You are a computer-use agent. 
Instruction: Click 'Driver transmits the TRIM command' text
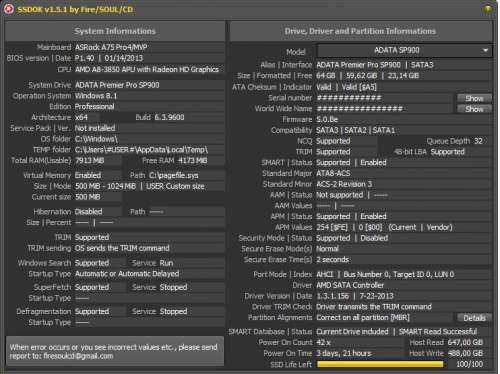coord(374,307)
